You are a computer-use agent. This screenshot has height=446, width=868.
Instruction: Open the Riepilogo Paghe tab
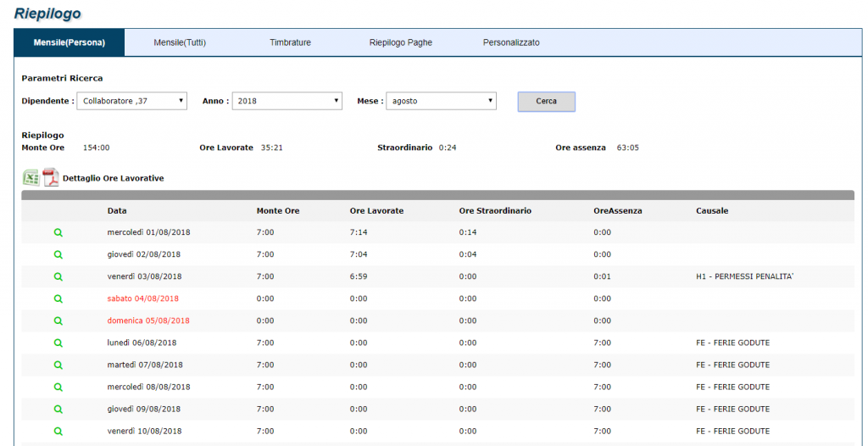[x=401, y=42]
